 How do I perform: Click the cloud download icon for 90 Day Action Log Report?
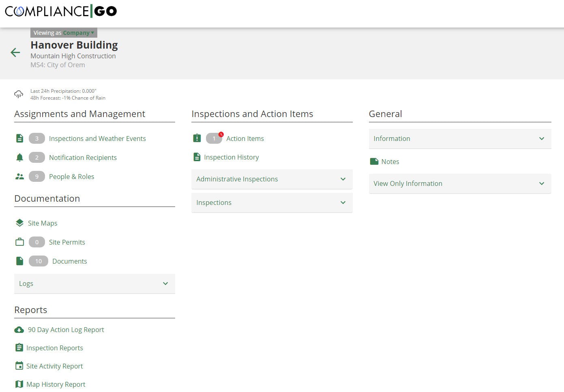pyautogui.click(x=19, y=330)
